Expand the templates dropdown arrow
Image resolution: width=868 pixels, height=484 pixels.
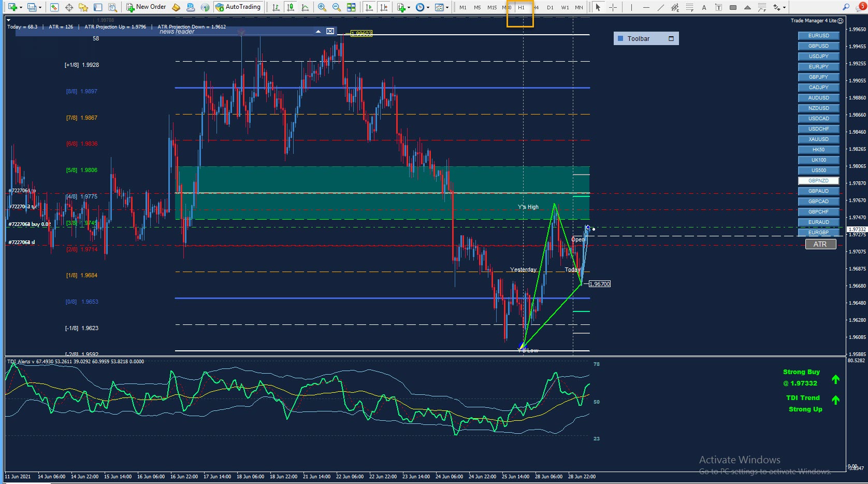[x=447, y=7]
